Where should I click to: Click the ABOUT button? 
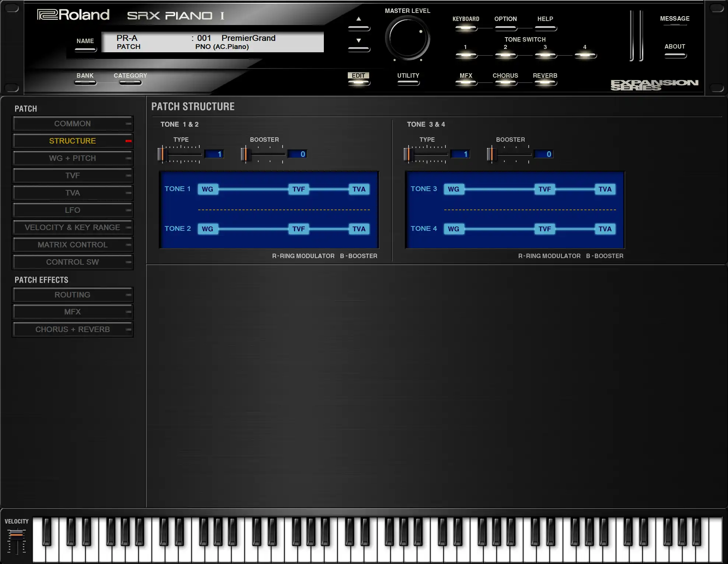pyautogui.click(x=675, y=55)
